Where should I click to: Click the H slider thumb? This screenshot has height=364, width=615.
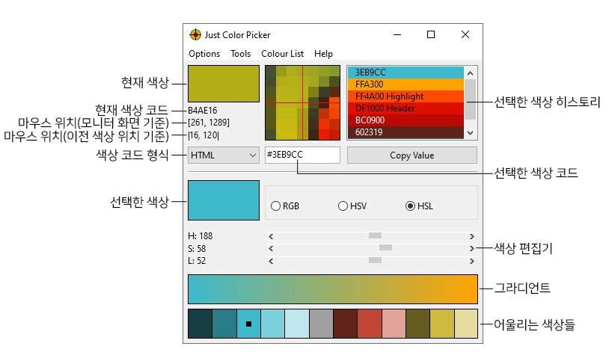pos(375,235)
